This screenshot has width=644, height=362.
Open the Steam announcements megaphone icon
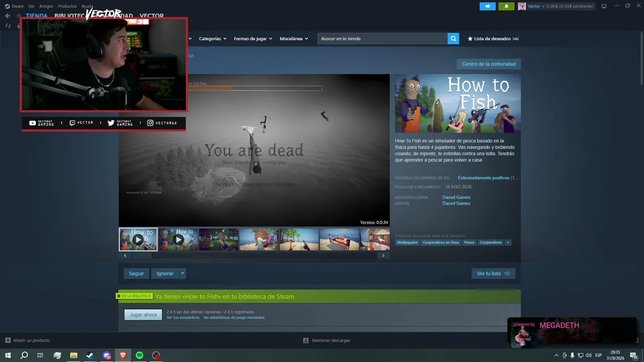(488, 6)
